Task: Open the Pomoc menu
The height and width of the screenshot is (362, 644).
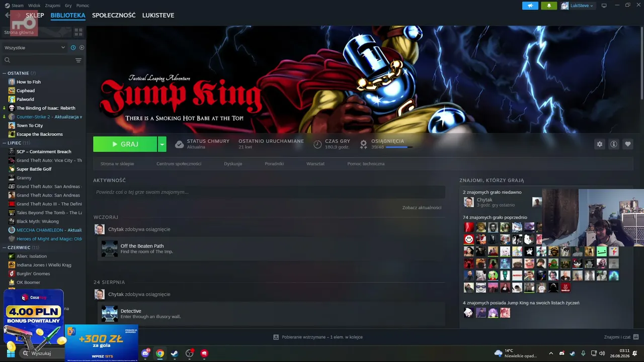Action: pos(83,6)
